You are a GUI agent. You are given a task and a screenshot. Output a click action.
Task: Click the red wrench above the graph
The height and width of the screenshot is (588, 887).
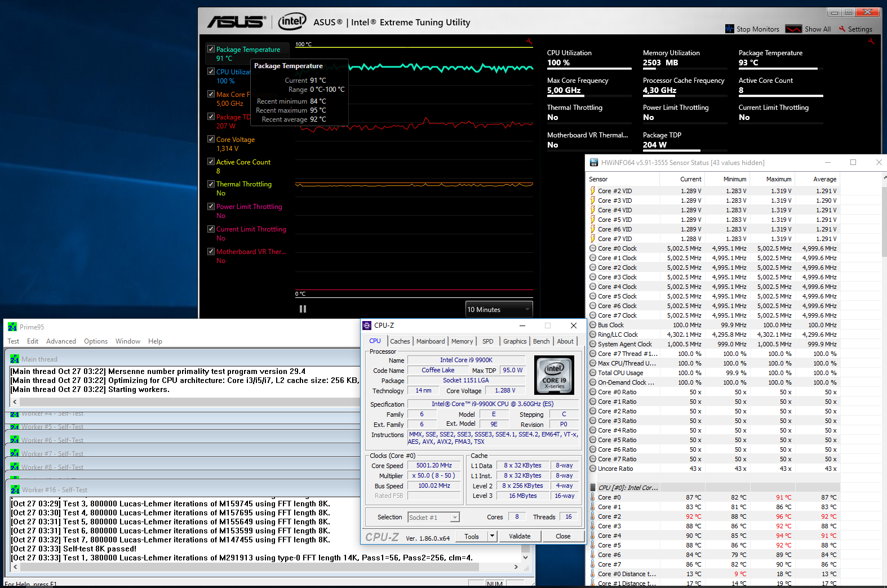529,41
